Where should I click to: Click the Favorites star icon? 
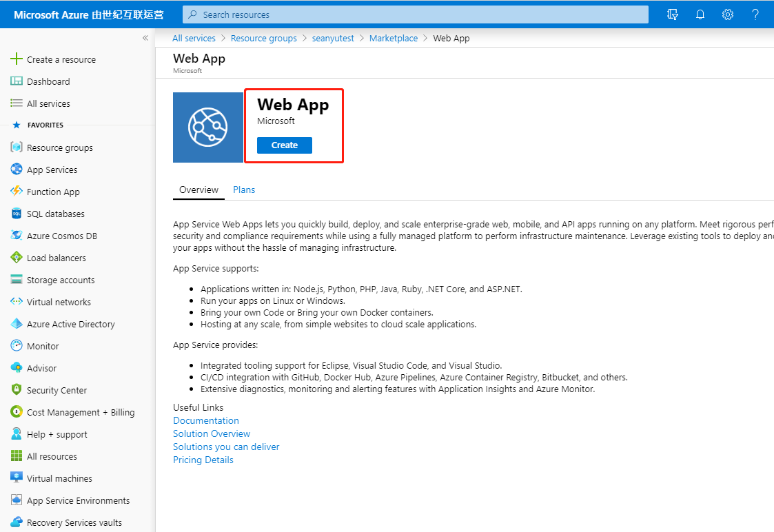[x=17, y=125]
